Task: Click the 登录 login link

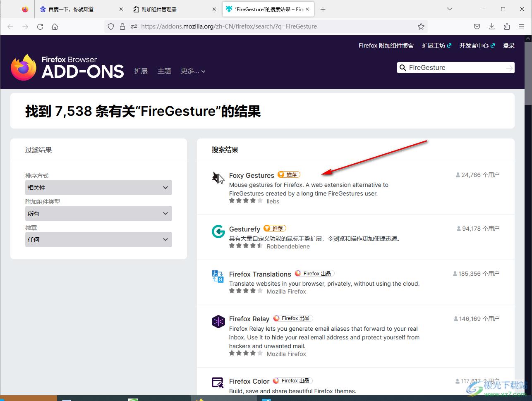Action: click(x=509, y=45)
